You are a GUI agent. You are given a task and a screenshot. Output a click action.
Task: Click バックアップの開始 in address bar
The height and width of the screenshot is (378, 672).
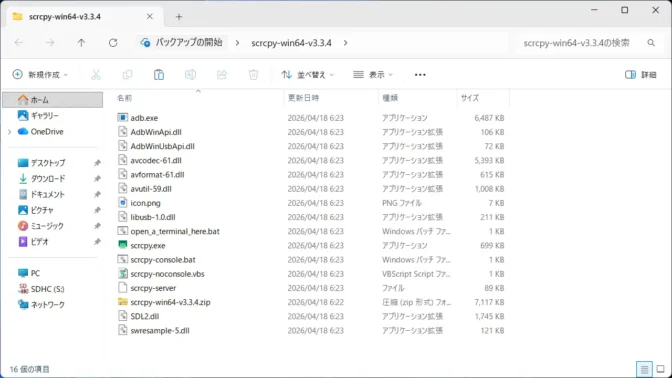click(189, 42)
